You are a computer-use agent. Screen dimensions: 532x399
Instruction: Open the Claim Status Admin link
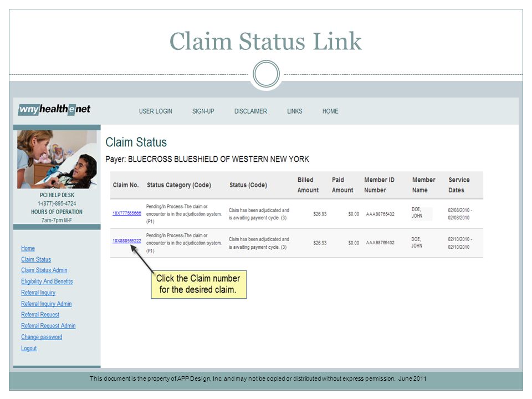pyautogui.click(x=44, y=270)
